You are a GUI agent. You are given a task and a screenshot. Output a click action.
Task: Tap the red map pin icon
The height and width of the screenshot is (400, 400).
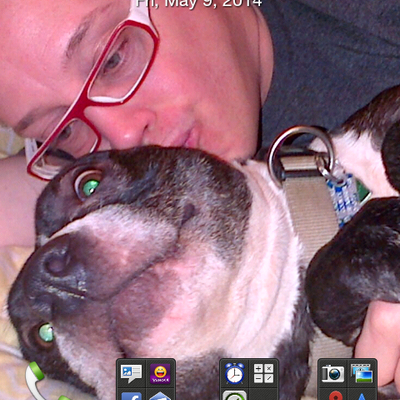(335, 396)
